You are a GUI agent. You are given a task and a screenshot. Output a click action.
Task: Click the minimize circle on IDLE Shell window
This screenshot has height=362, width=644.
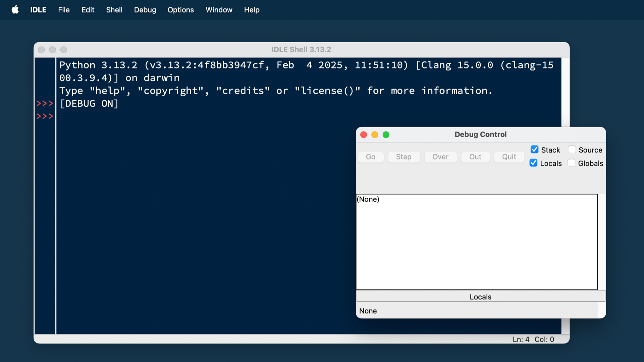pyautogui.click(x=53, y=49)
